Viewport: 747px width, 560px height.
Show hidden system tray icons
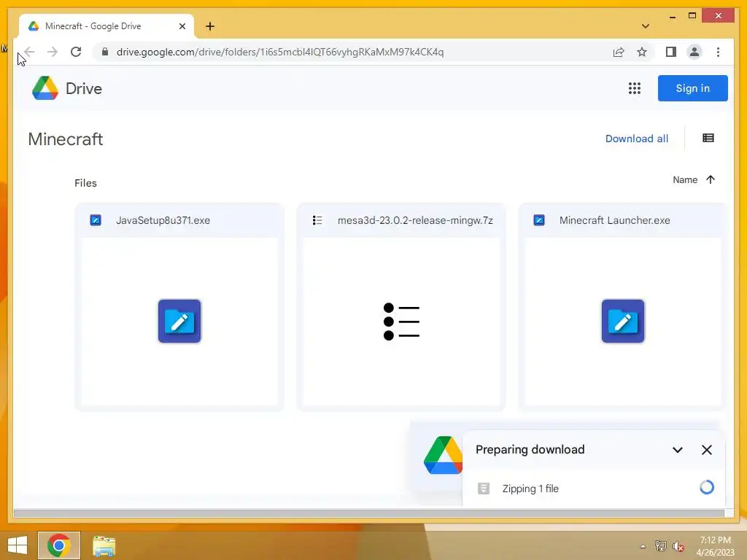pyautogui.click(x=643, y=546)
